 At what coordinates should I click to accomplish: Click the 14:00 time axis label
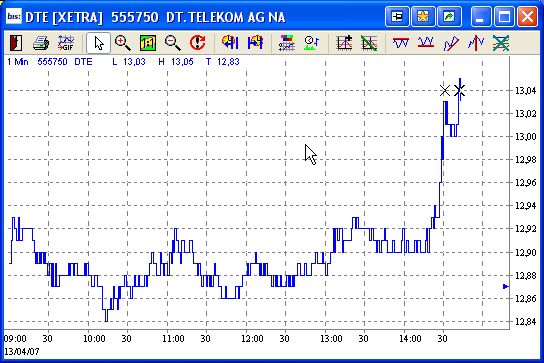[x=410, y=338]
